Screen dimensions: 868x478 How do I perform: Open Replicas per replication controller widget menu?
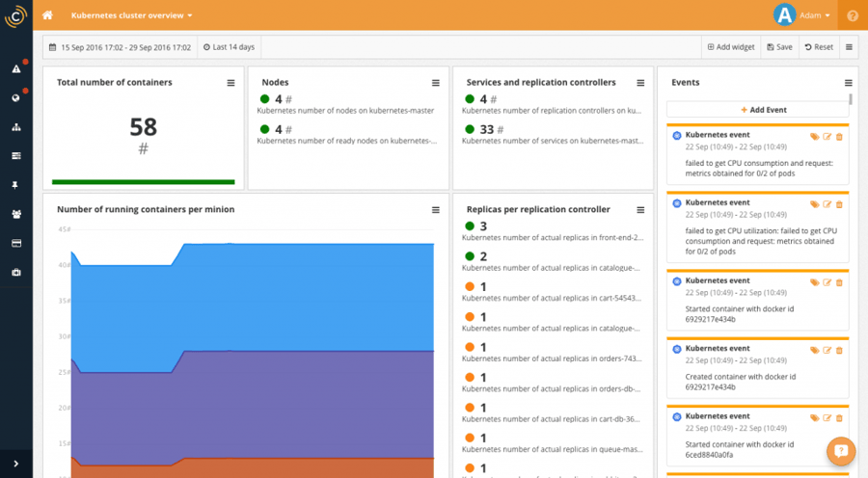[640, 210]
